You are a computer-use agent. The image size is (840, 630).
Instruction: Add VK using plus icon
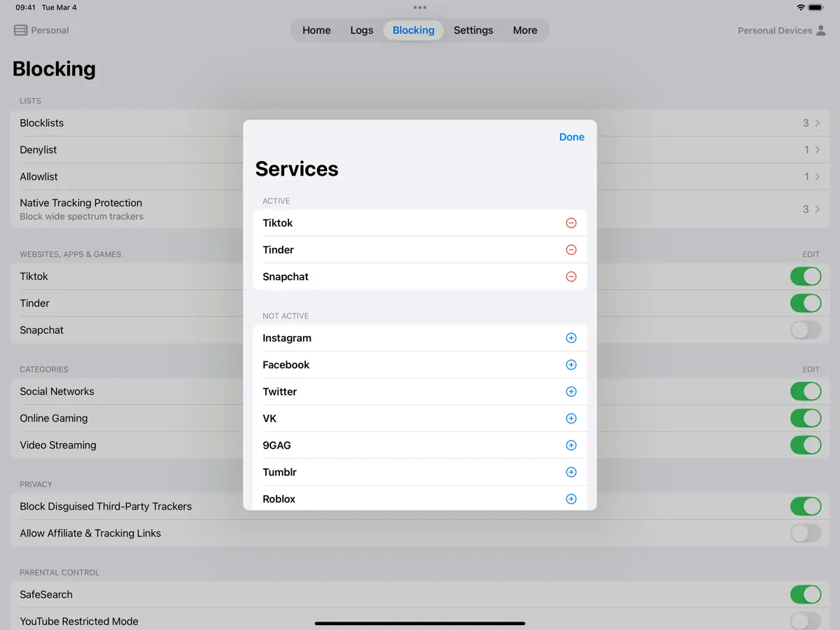click(x=571, y=419)
